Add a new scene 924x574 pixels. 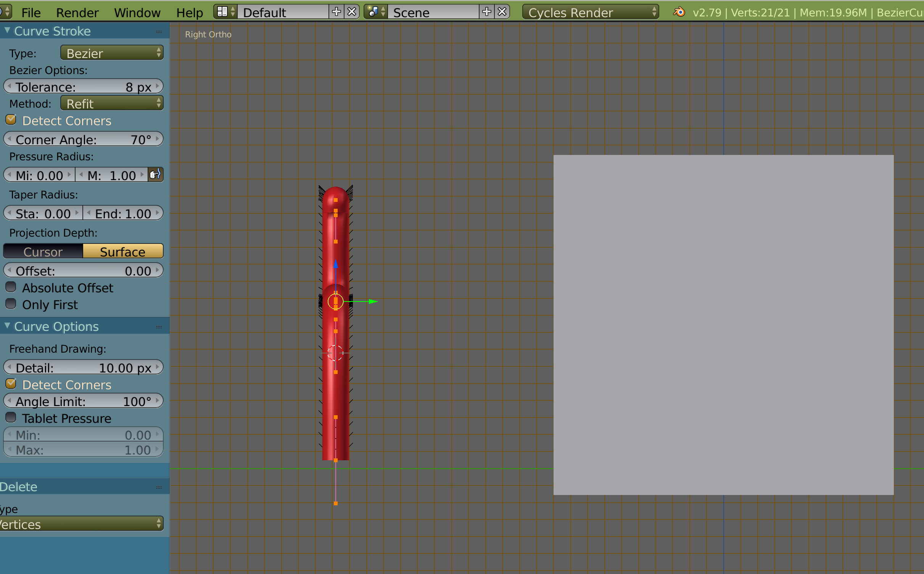(x=486, y=12)
